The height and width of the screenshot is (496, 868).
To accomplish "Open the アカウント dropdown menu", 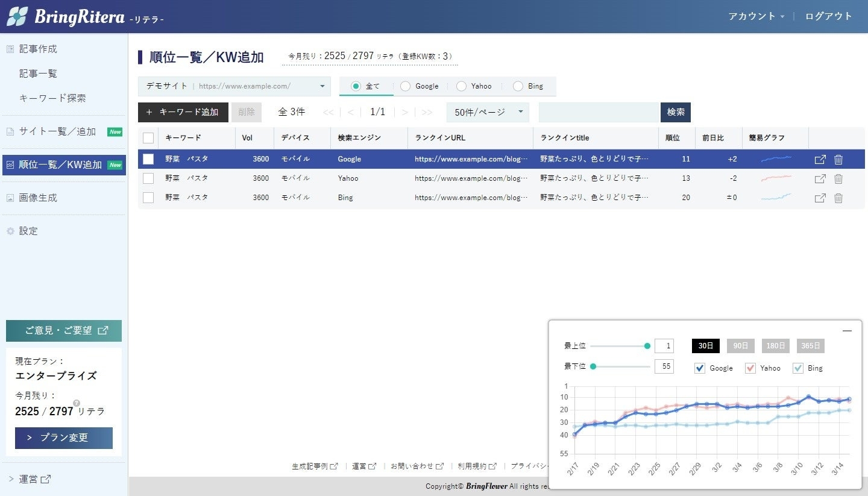I will (756, 16).
